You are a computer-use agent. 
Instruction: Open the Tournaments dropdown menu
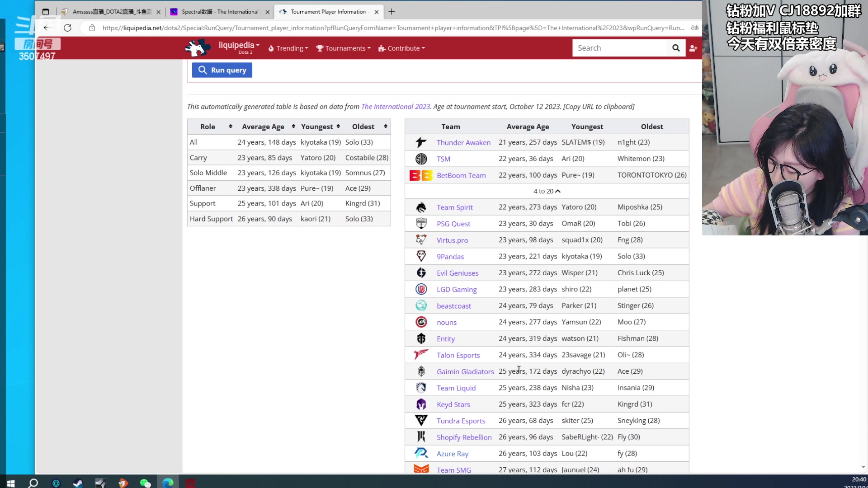343,48
